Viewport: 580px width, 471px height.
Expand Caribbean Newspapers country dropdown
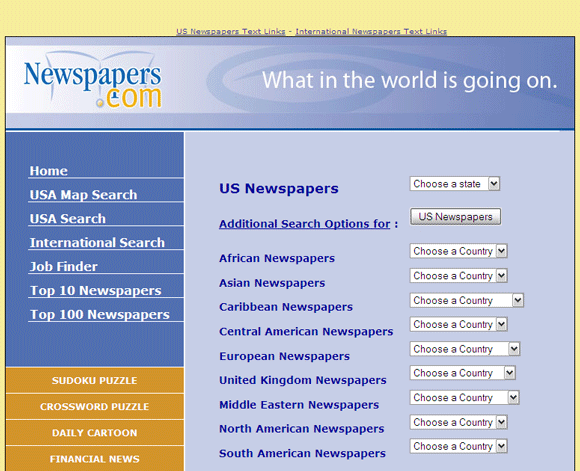466,300
